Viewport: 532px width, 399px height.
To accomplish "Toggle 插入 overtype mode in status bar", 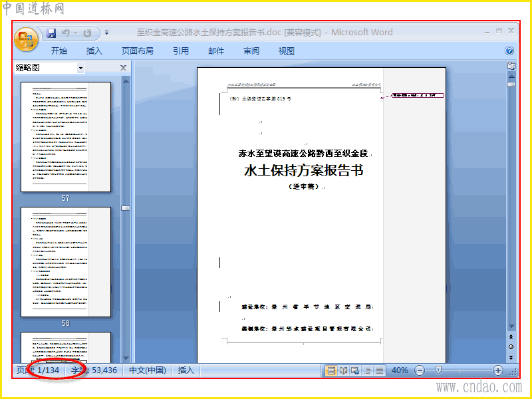I will pos(186,370).
